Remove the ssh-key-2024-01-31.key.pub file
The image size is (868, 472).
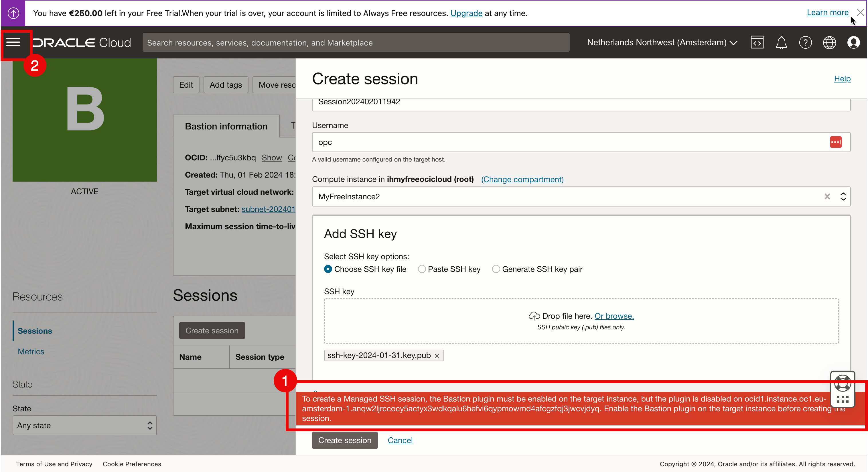pos(437,356)
